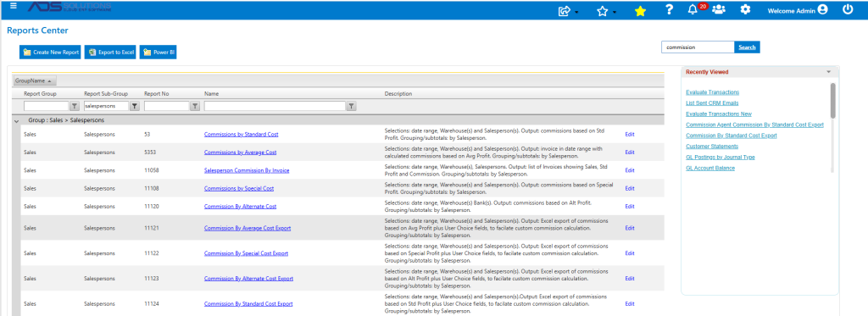Edit the Salesperson Commission By Invoice row
This screenshot has height=316, width=868.
pos(630,170)
